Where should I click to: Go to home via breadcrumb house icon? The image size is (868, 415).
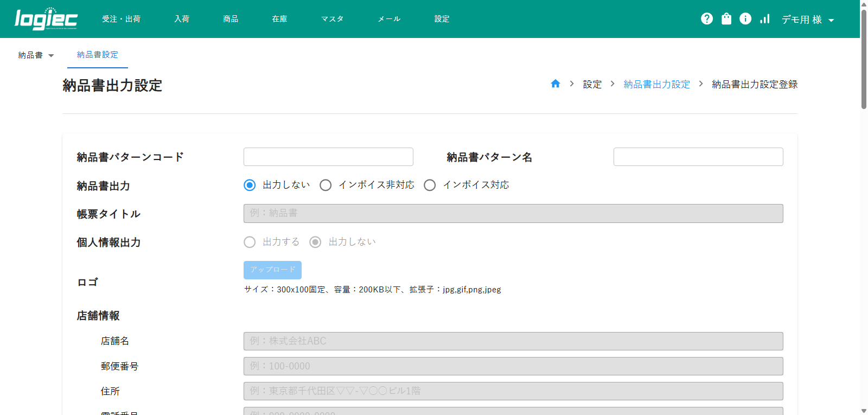[x=555, y=84]
